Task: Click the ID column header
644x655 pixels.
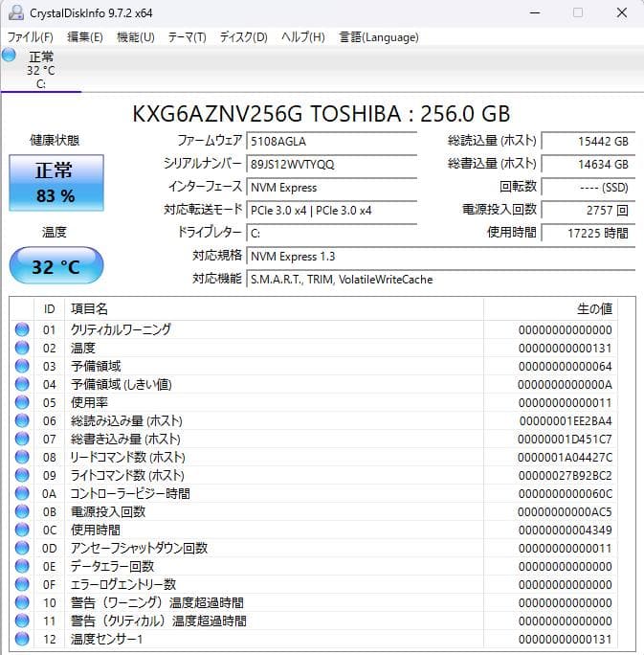Action: (x=49, y=309)
